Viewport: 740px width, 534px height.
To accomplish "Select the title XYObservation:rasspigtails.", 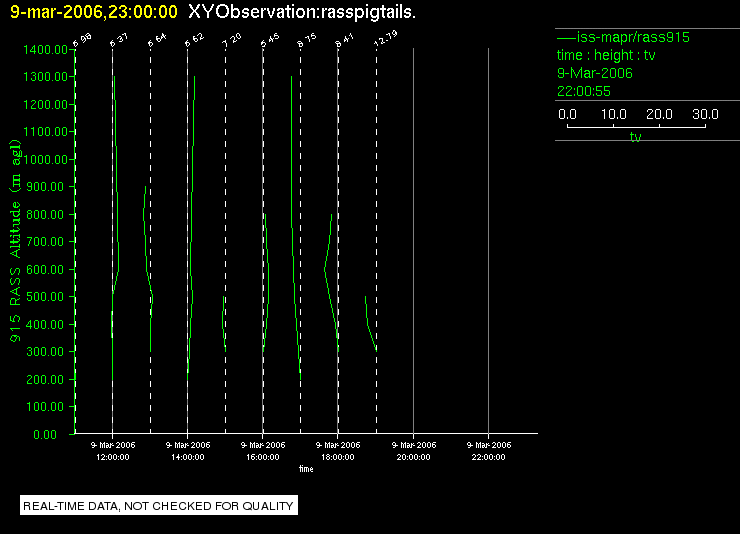I will point(302,12).
